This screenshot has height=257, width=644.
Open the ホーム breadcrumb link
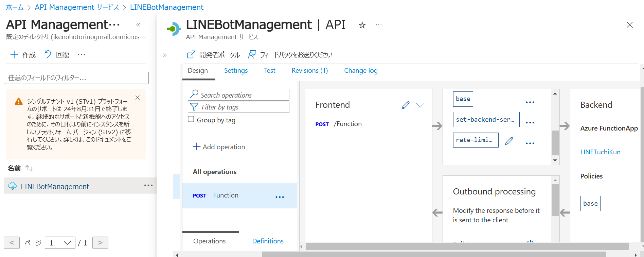click(x=15, y=7)
